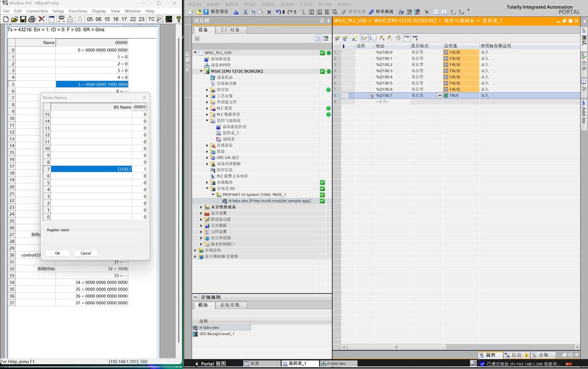
Task: Click Connect icon in Modbus Poll toolbar
Action: click(62, 19)
